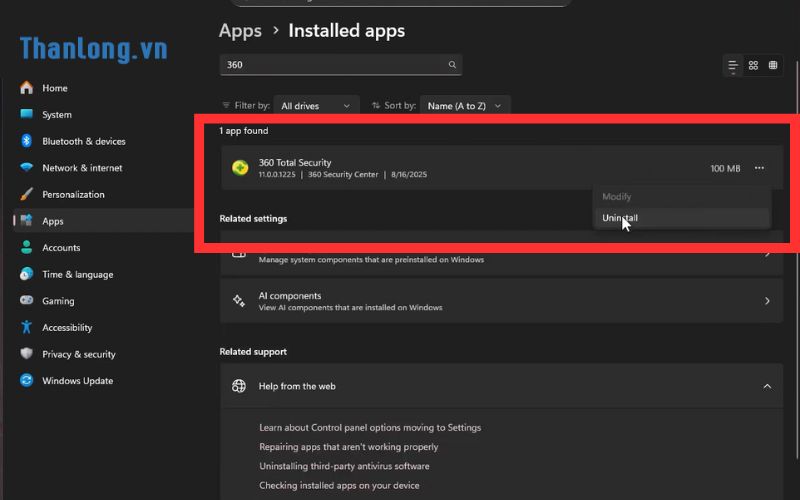Select Apps in the sidebar
Viewport: 800px width, 500px height.
click(53, 221)
